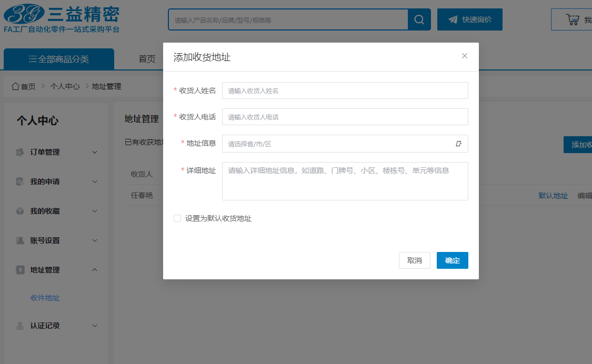Collapse the 地址管理 menu chevron

[95, 270]
